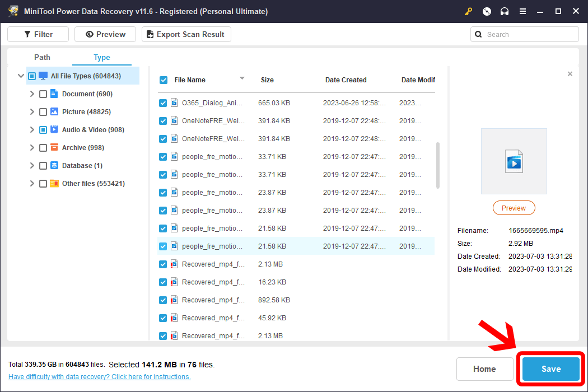Viewport: 588px width, 392px height.
Task: Click the registration key icon
Action: 468,12
